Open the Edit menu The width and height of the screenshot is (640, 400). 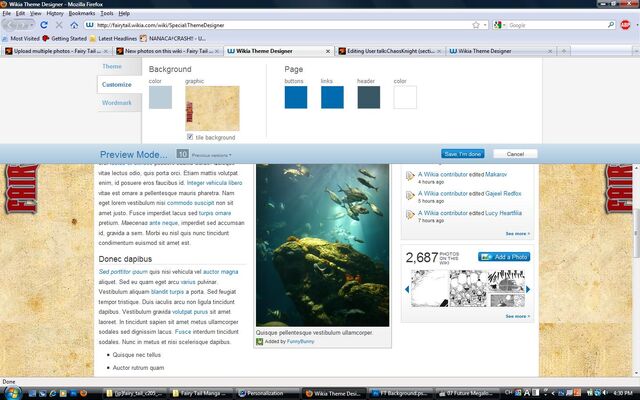(x=20, y=13)
